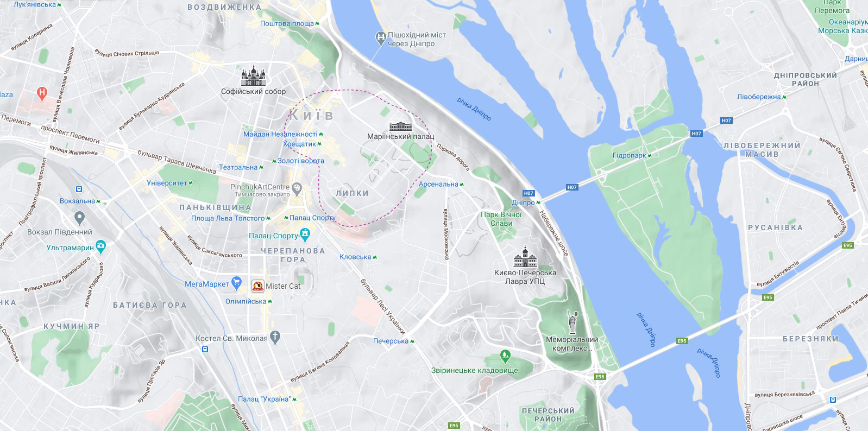
Task: Open the Mister Cat restaurant marker
Action: (x=257, y=286)
